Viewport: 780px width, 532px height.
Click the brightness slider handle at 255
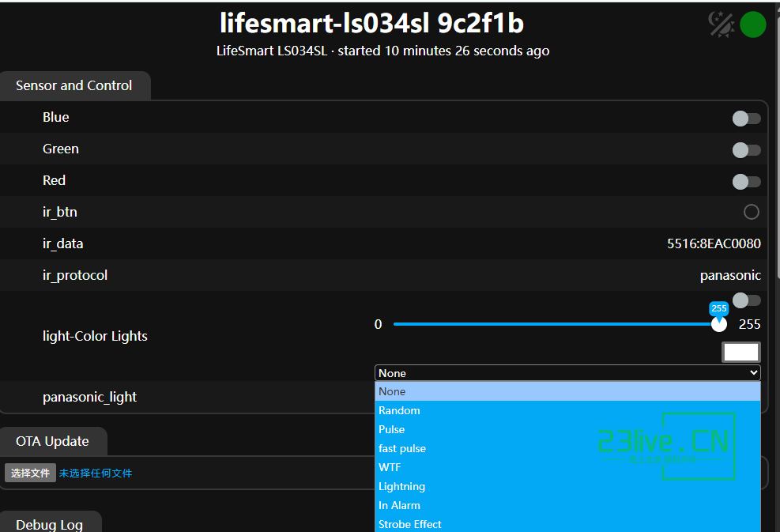click(x=719, y=324)
